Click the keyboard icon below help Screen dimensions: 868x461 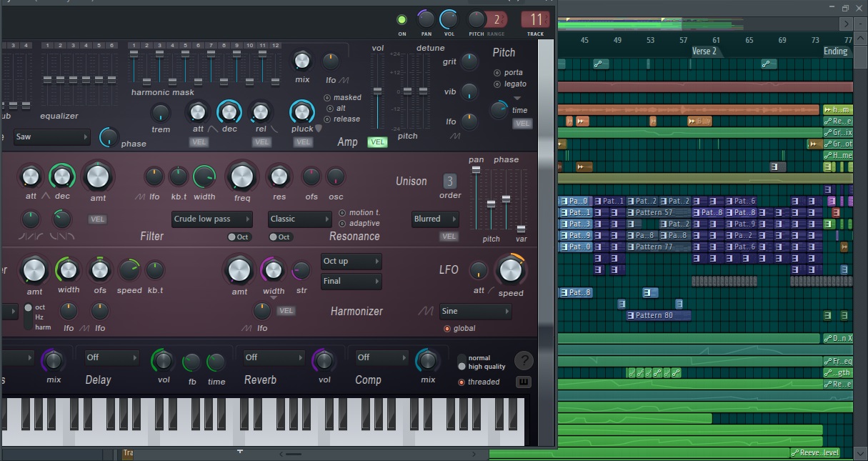524,382
